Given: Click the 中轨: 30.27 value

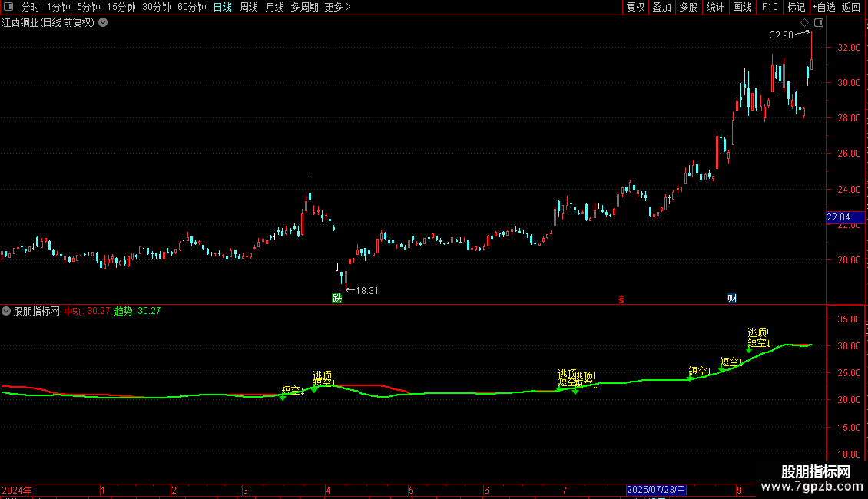Looking at the screenshot, I should click(x=87, y=311).
